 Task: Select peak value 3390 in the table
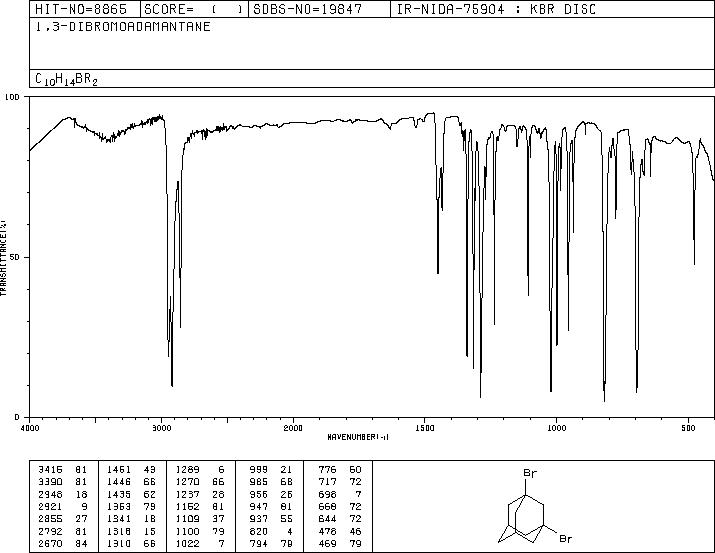(51, 482)
